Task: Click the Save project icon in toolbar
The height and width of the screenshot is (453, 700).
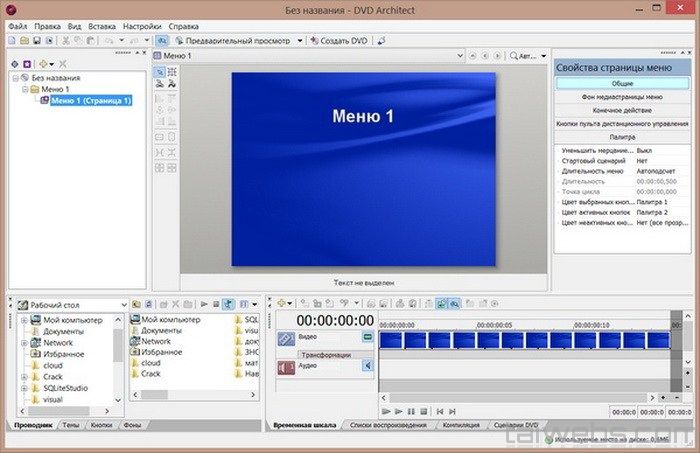Action: 36,40
